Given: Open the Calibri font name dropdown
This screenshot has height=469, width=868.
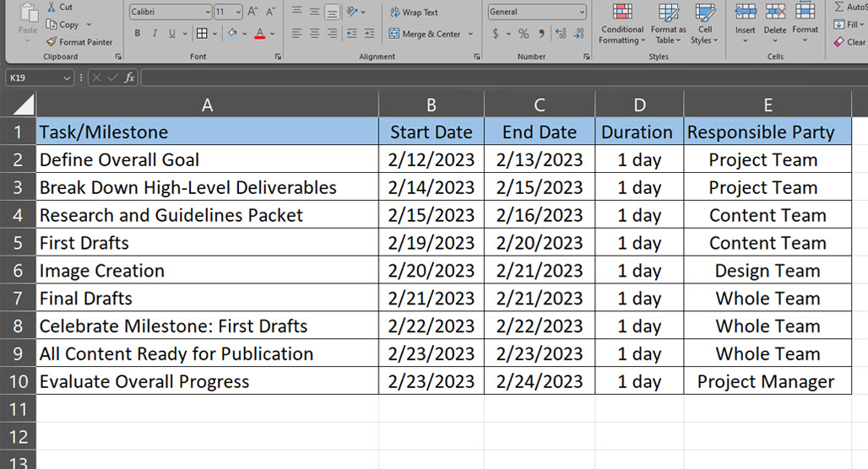Looking at the screenshot, I should [208, 12].
